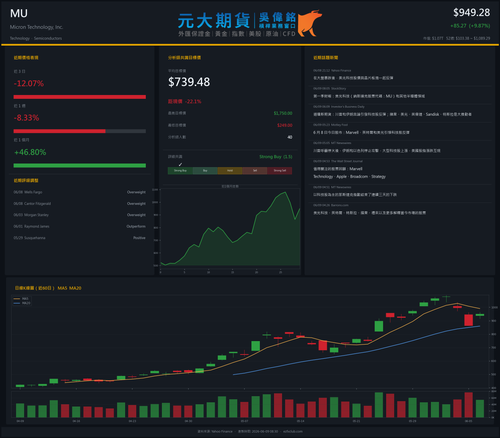Click the -12.07% three-day performance value
The height and width of the screenshot is (438, 500).
29,83
